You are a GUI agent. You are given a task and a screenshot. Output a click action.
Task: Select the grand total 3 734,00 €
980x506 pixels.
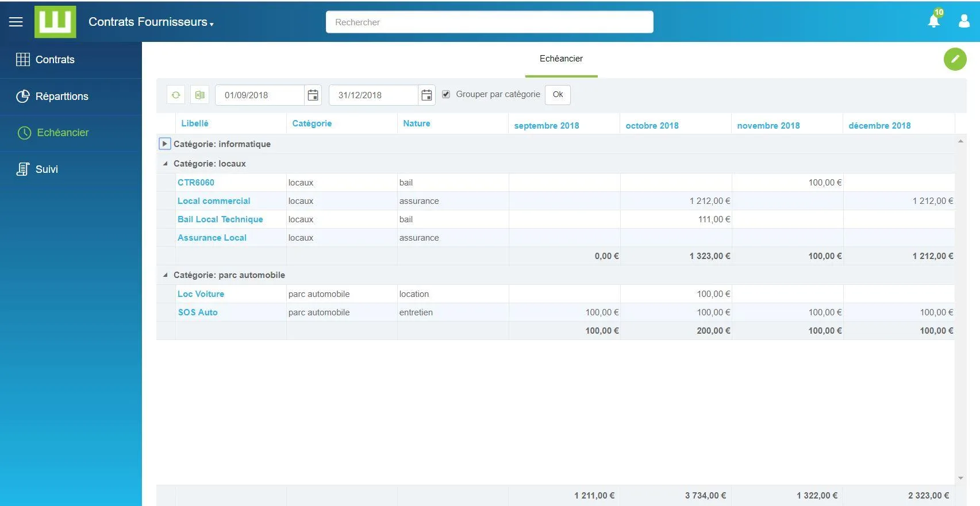(x=705, y=496)
